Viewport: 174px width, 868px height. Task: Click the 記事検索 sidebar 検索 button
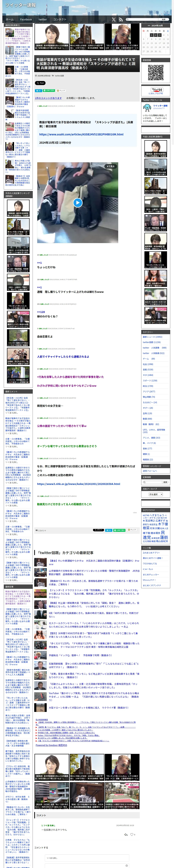click(165, 482)
